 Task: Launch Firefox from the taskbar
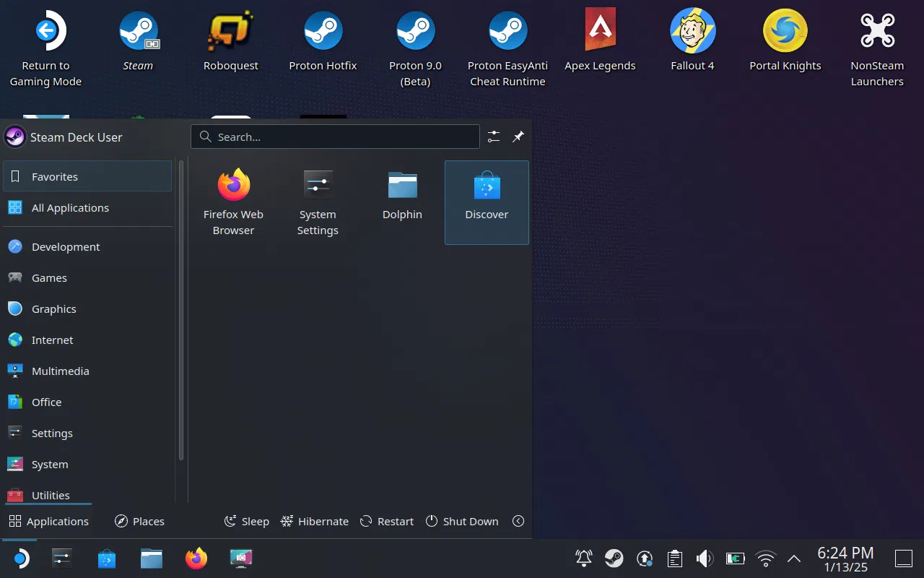(196, 558)
